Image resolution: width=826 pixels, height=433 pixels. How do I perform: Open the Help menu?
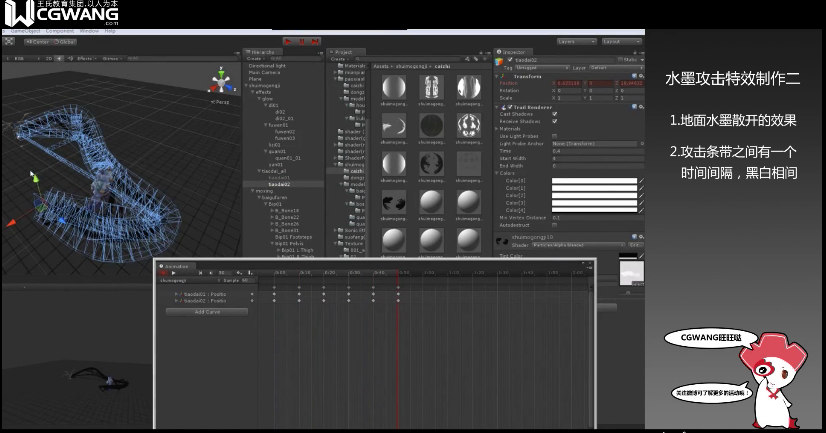pos(110,31)
